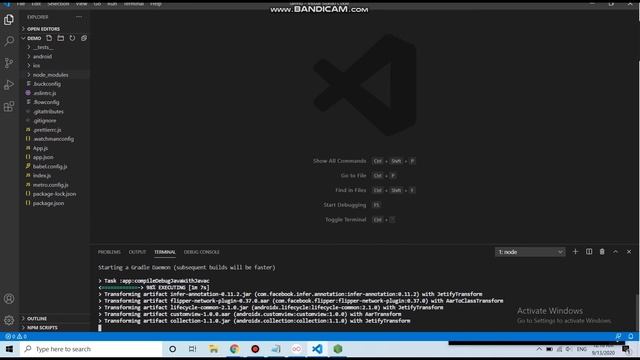Open File Explorer from taskbar

tap(213, 349)
